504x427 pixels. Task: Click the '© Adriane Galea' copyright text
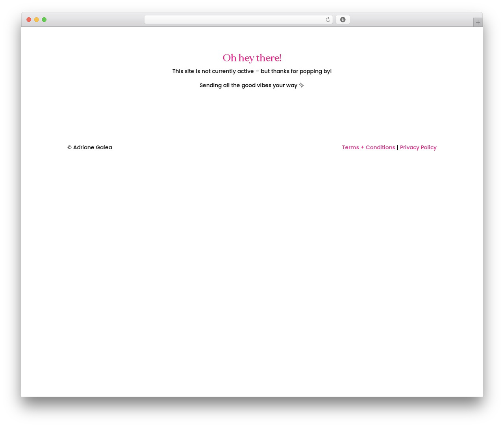click(x=90, y=147)
